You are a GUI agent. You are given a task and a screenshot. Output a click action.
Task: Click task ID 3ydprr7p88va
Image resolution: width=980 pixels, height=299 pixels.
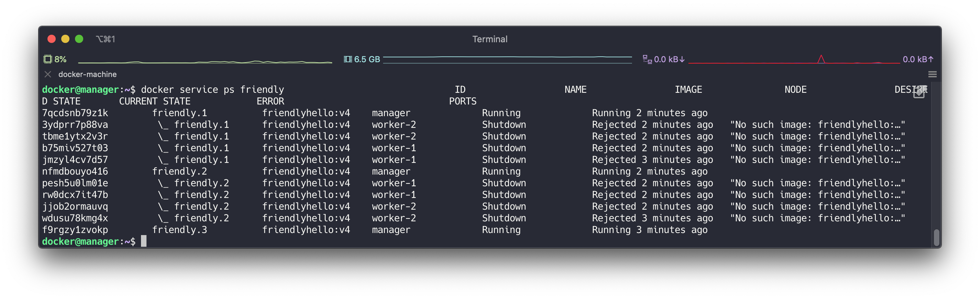[75, 124]
